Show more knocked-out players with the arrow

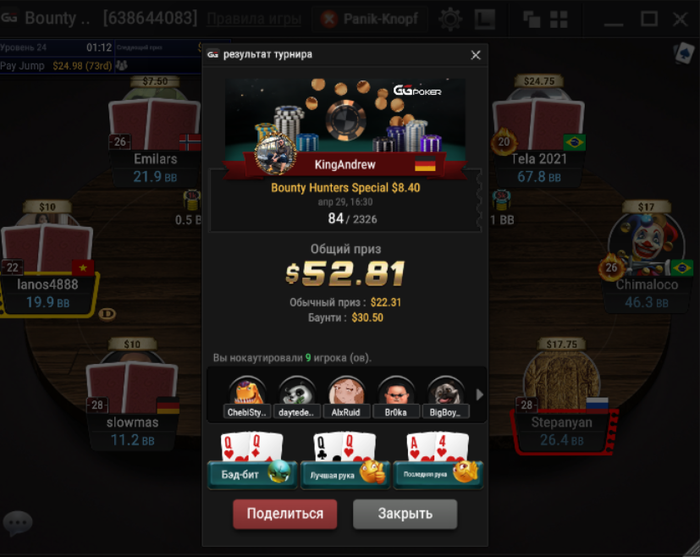[479, 395]
